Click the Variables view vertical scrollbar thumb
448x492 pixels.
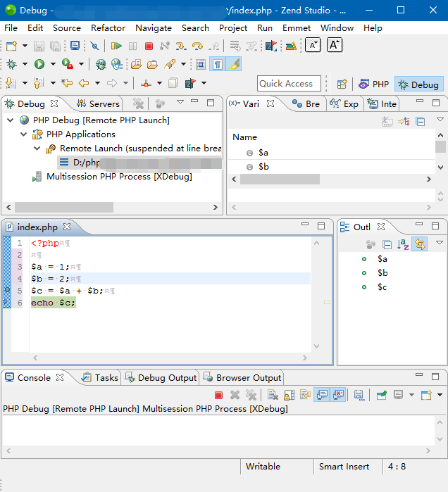[440, 147]
